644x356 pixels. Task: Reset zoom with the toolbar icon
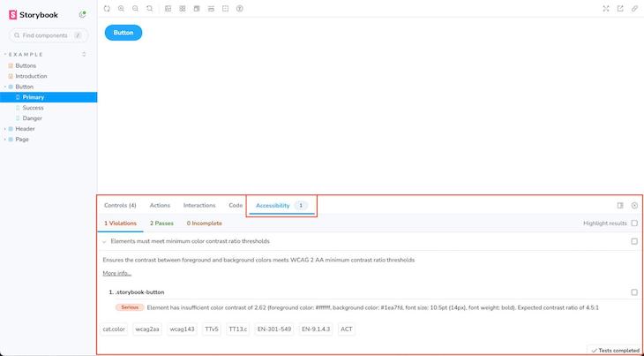point(149,8)
